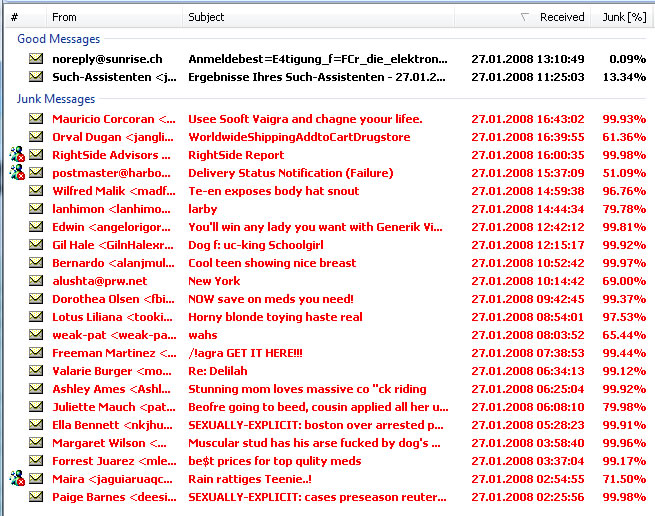Click the sort arrow beside Received

coord(525,17)
